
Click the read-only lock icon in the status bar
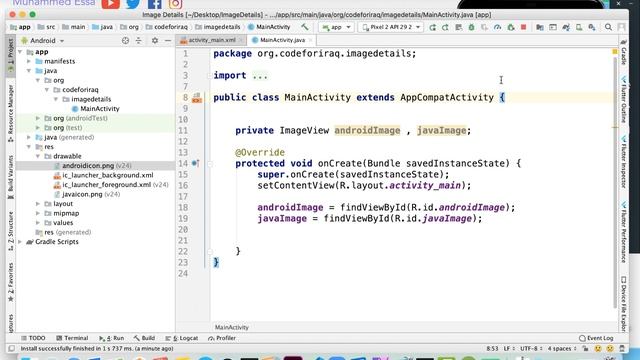[585, 349]
